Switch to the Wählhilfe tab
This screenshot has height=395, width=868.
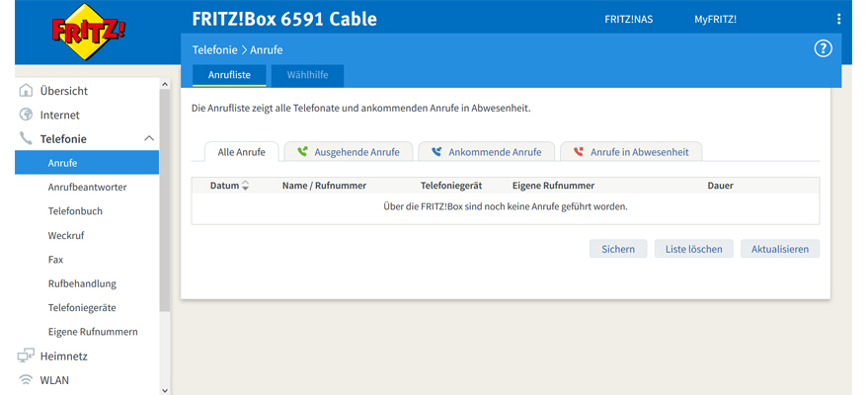(x=307, y=75)
